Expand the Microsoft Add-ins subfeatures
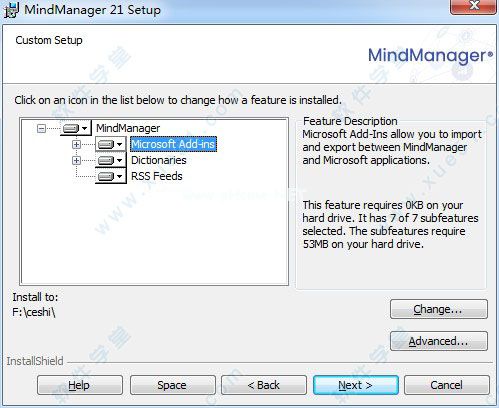Viewport: 499px width, 408px height. tap(76, 144)
